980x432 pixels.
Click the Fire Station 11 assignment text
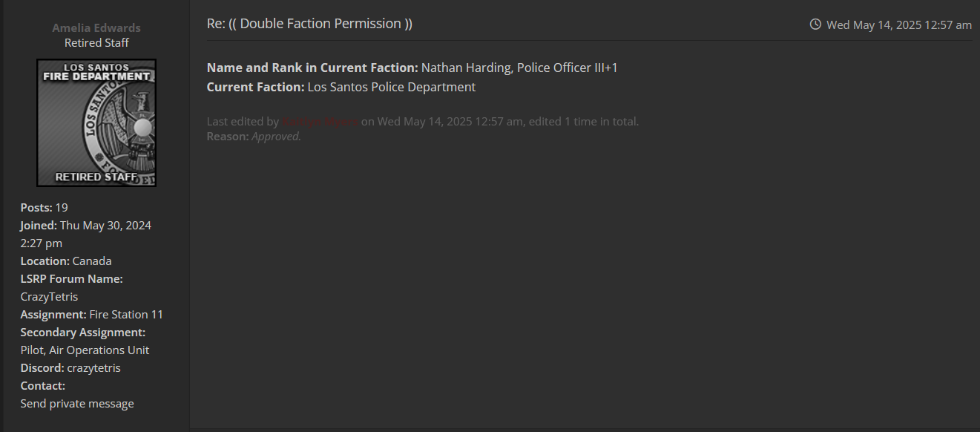pos(126,315)
